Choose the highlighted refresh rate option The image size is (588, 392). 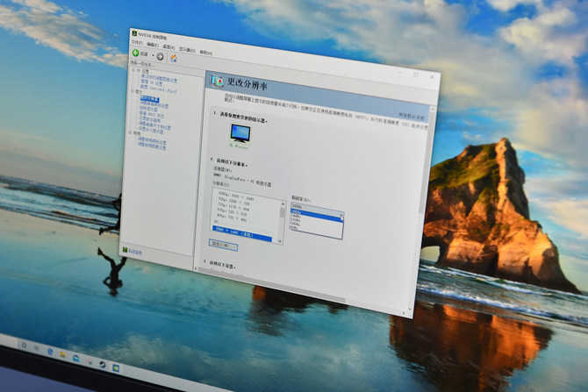coord(317,215)
